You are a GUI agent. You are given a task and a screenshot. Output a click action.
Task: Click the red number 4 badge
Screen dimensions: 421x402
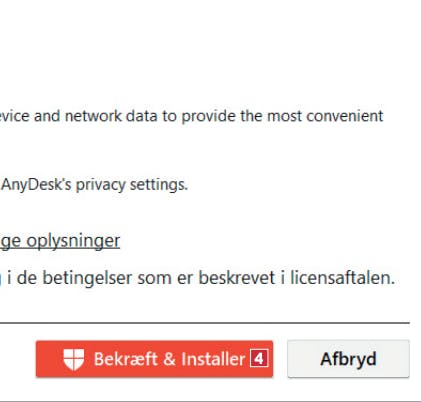(259, 359)
